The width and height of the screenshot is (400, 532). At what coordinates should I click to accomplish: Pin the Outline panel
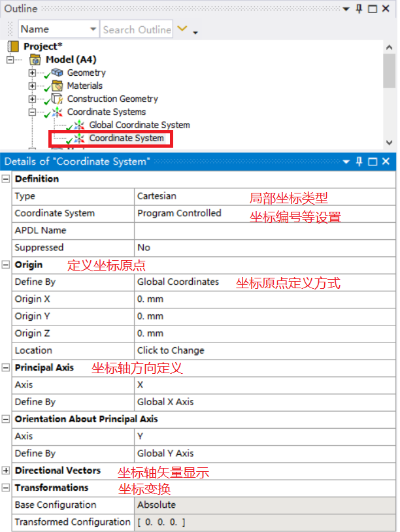coord(359,9)
